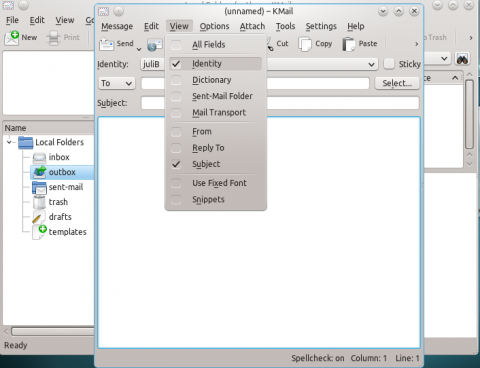This screenshot has height=368, width=480.
Task: Select the inbox folder icon
Action: pyautogui.click(x=39, y=157)
